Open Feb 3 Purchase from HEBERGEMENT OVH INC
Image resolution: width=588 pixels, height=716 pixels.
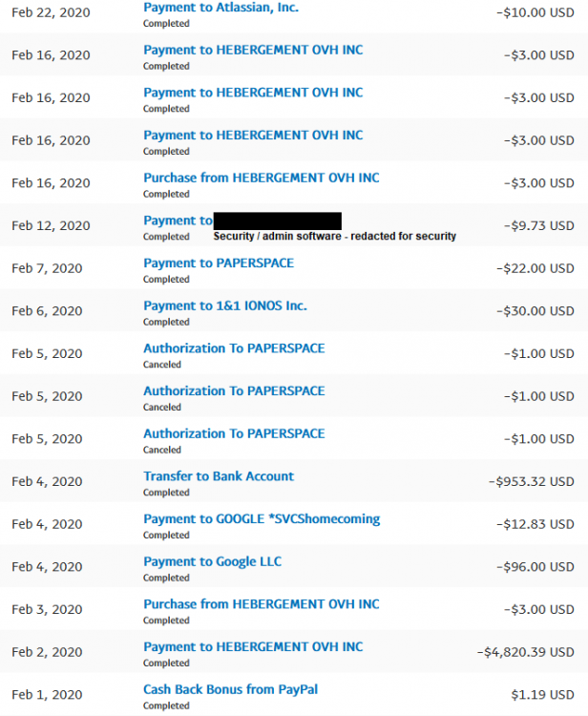coord(261,604)
